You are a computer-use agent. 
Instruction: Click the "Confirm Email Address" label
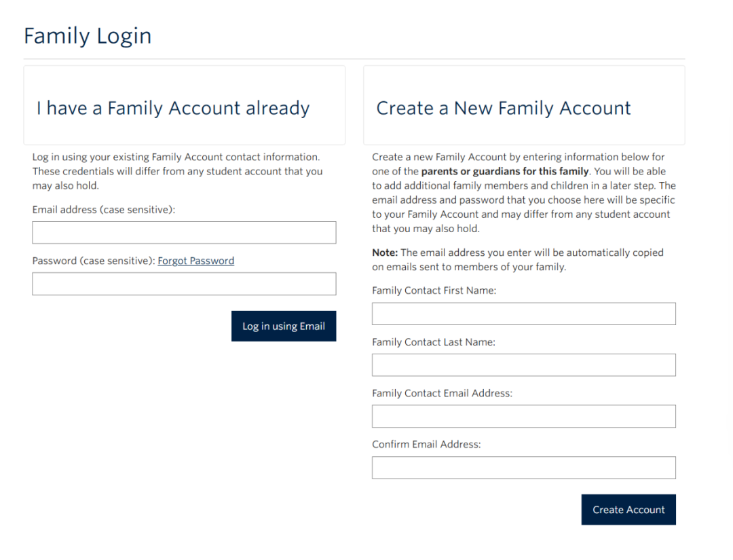[426, 445]
